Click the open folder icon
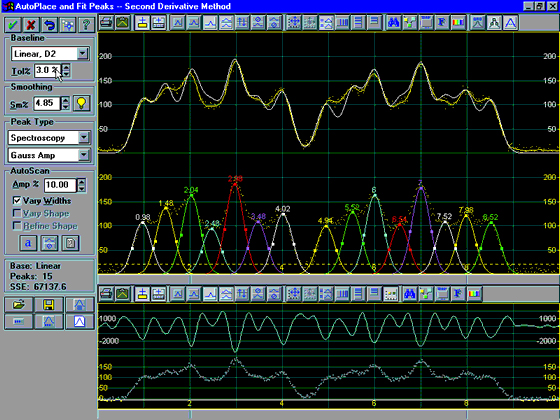This screenshot has width=560, height=420. (19, 305)
